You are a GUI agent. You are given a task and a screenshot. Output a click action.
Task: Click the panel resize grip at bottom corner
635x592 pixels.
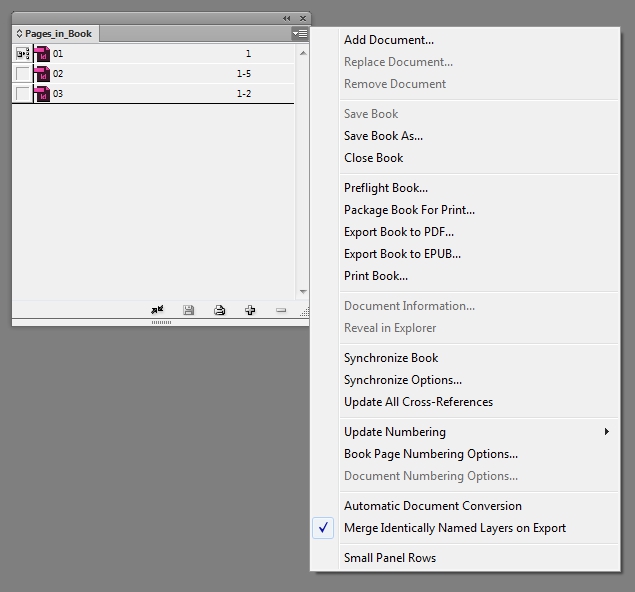[x=305, y=312]
